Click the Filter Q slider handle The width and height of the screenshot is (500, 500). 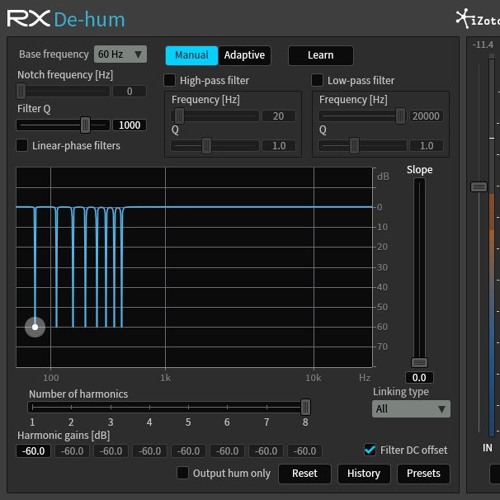click(85, 125)
